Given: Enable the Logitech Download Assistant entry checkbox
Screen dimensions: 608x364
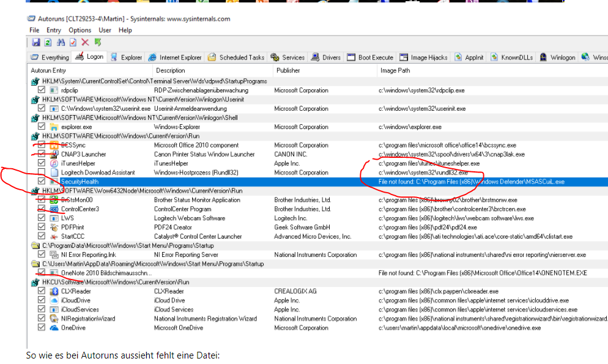Looking at the screenshot, I should point(42,172).
